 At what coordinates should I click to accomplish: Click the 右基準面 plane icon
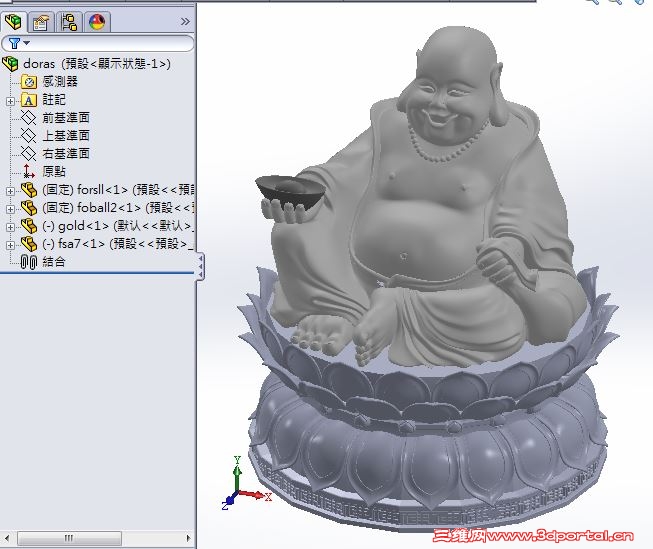pos(29,154)
